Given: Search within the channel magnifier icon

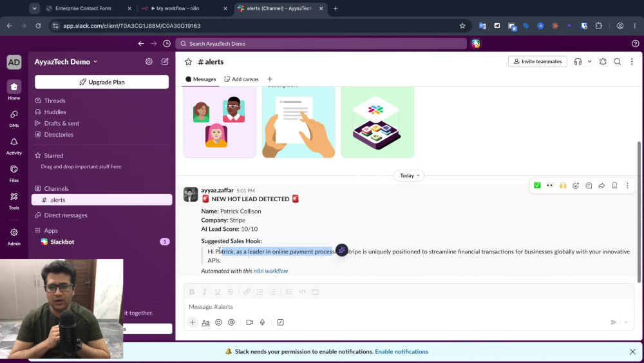Looking at the screenshot, I should pyautogui.click(x=618, y=62).
